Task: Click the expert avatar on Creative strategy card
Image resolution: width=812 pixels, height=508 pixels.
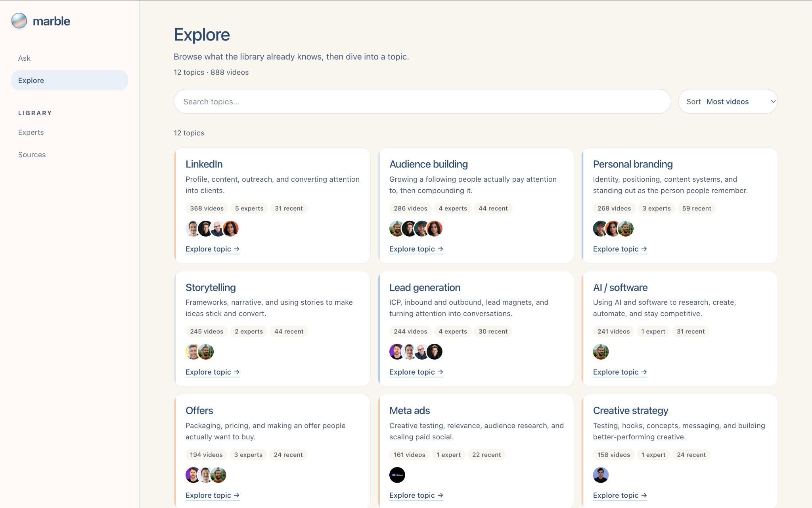Action: coord(601,475)
